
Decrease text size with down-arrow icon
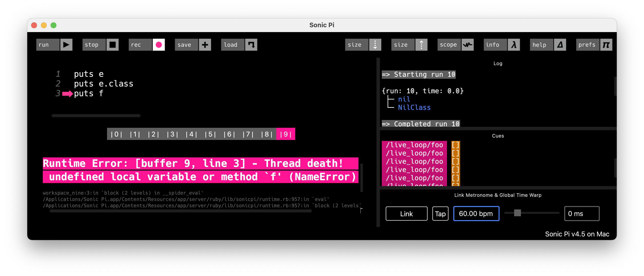pyautogui.click(x=375, y=45)
